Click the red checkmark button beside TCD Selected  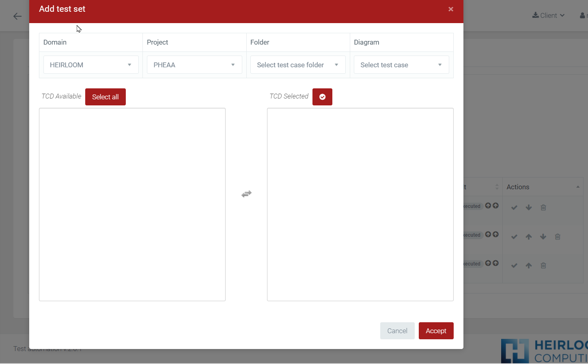(322, 97)
